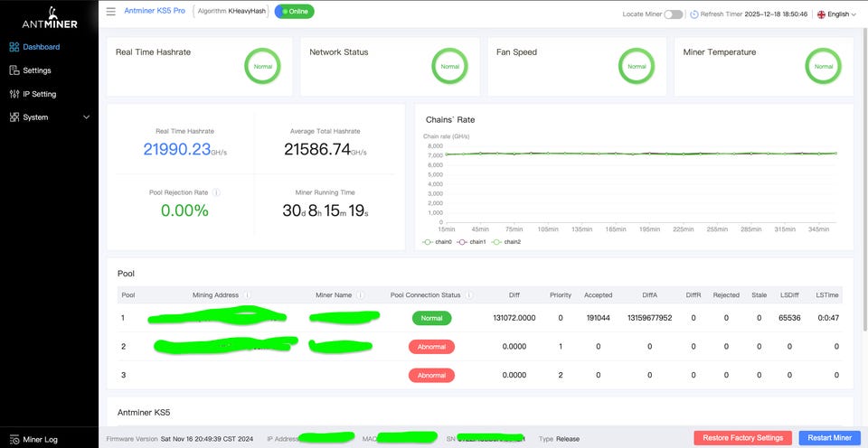Click LSDiff value 65536

pyautogui.click(x=788, y=318)
